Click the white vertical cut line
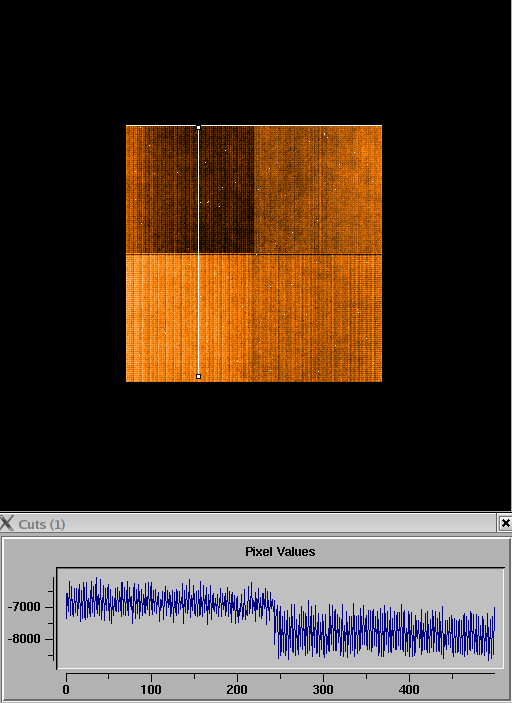 (199, 252)
